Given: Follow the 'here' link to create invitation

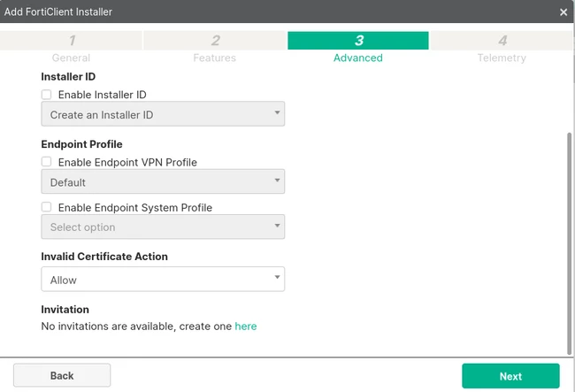Looking at the screenshot, I should (246, 326).
